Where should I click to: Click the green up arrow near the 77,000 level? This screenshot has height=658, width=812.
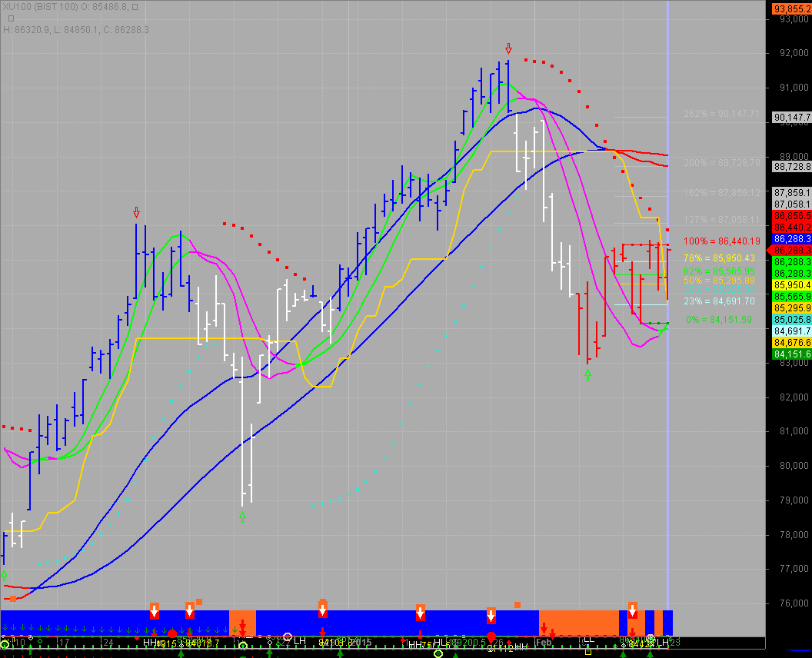5,576
